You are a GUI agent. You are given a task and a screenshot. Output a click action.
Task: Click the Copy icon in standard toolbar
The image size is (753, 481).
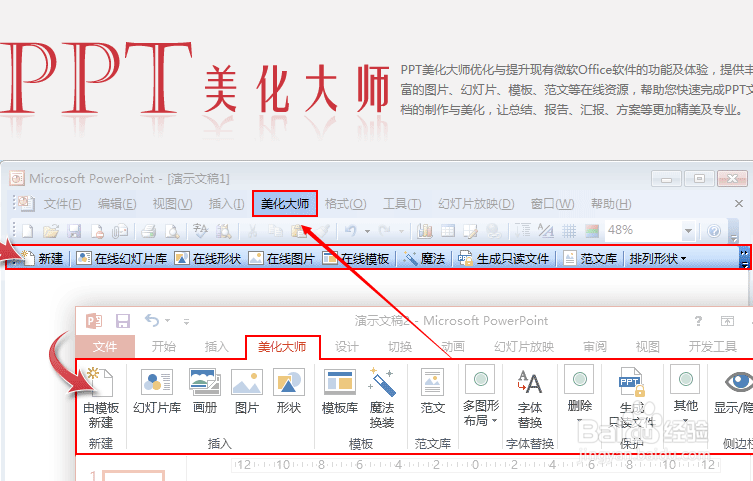[275, 231]
